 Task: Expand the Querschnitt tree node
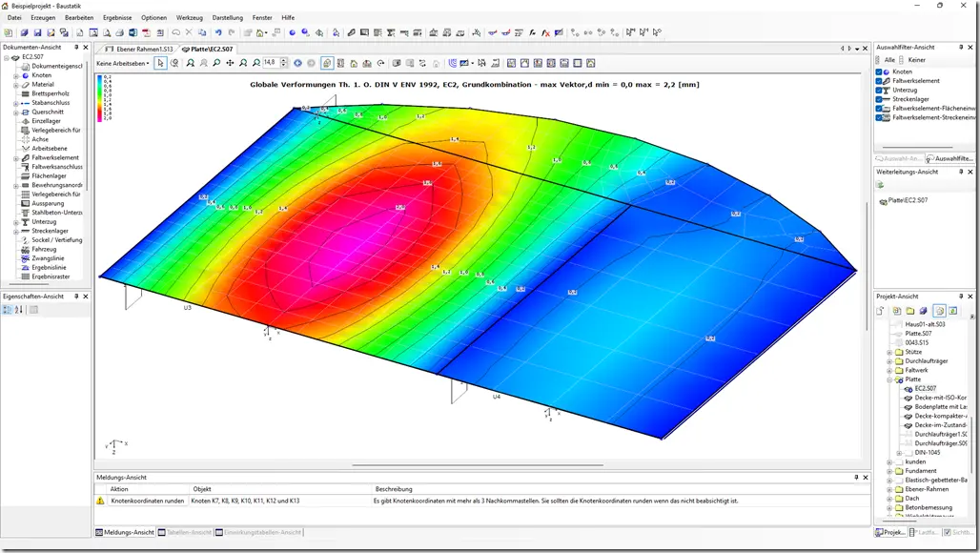coord(15,113)
